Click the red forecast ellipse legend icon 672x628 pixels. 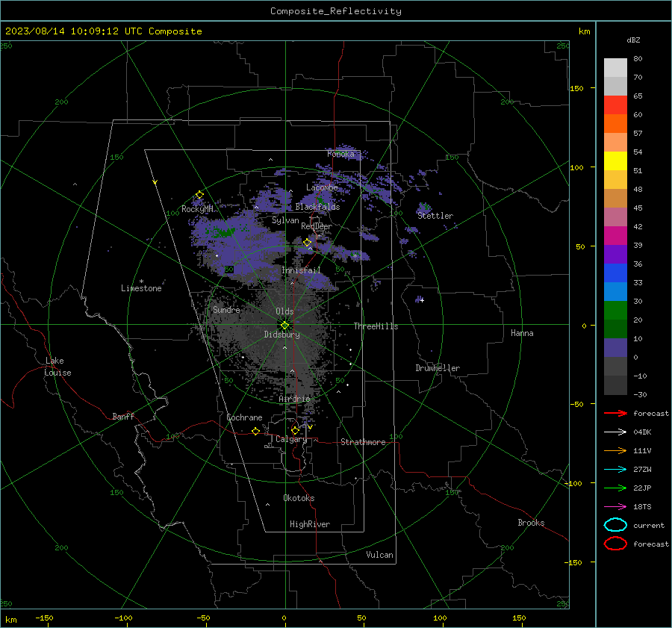(615, 544)
